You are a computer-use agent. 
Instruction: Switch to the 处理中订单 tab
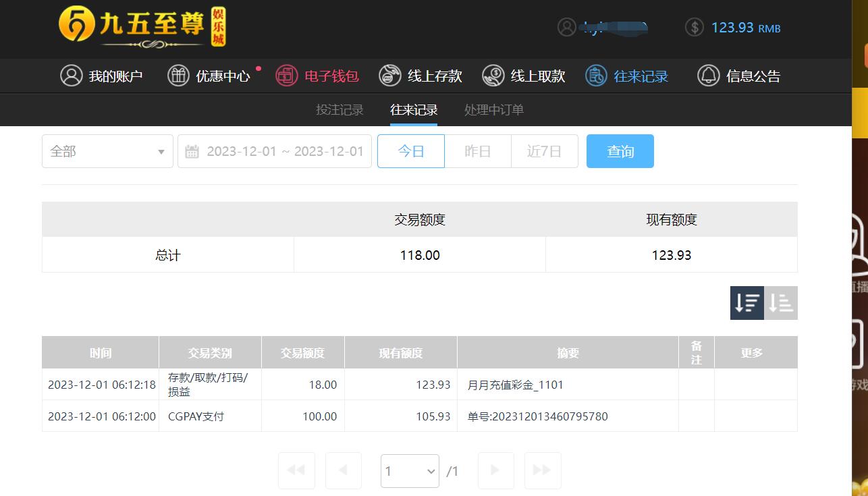494,110
